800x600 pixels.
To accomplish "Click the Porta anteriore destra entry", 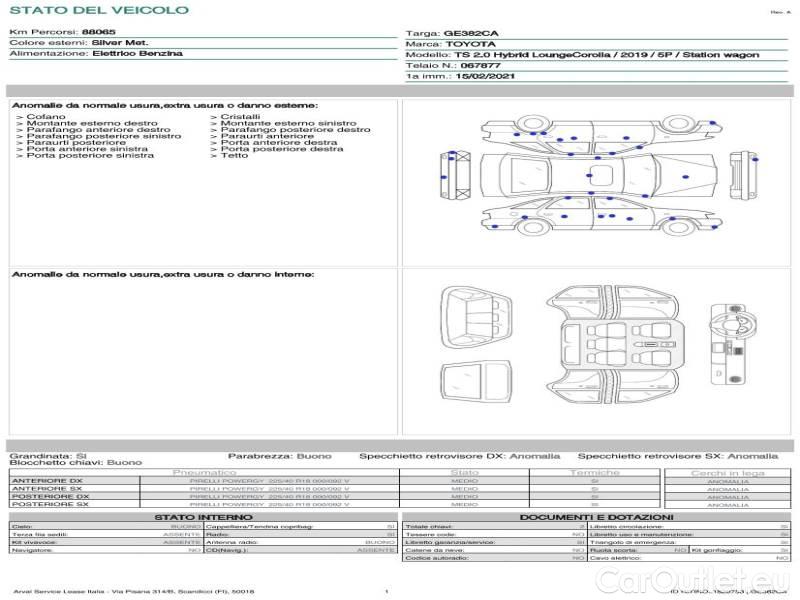I will pyautogui.click(x=279, y=143).
